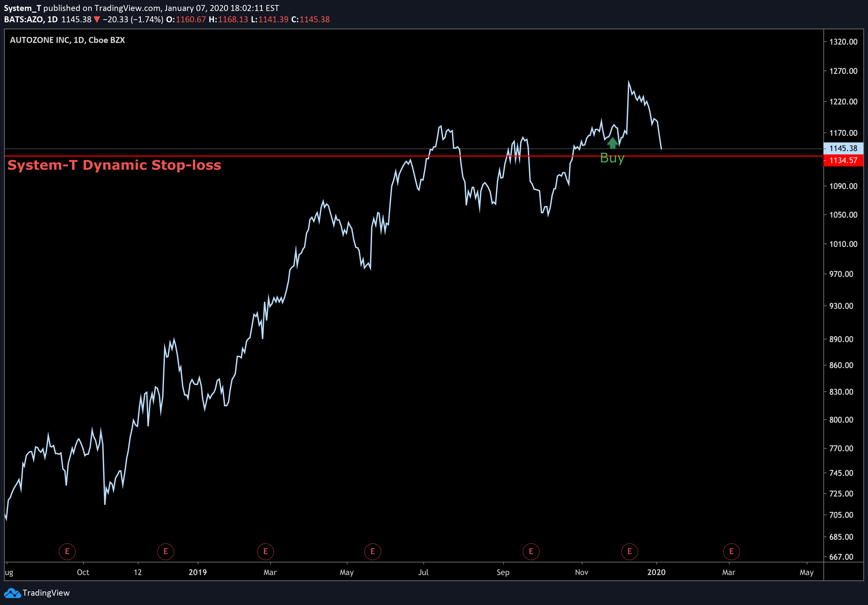This screenshot has width=868, height=605.
Task: Click the earnings marker after 12
Action: (166, 551)
